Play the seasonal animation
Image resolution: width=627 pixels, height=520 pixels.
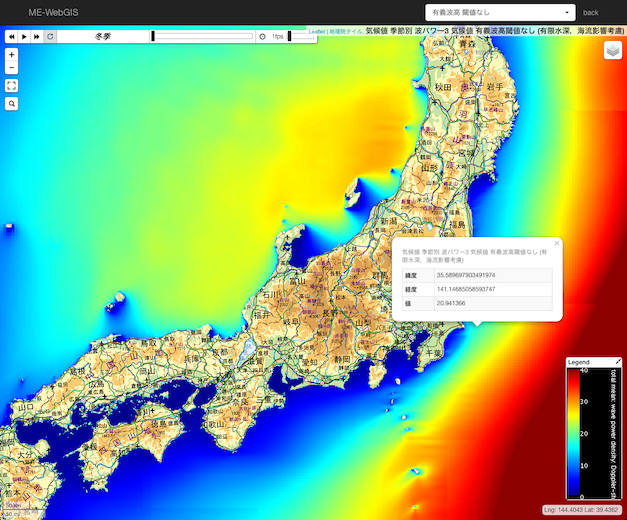[24, 36]
